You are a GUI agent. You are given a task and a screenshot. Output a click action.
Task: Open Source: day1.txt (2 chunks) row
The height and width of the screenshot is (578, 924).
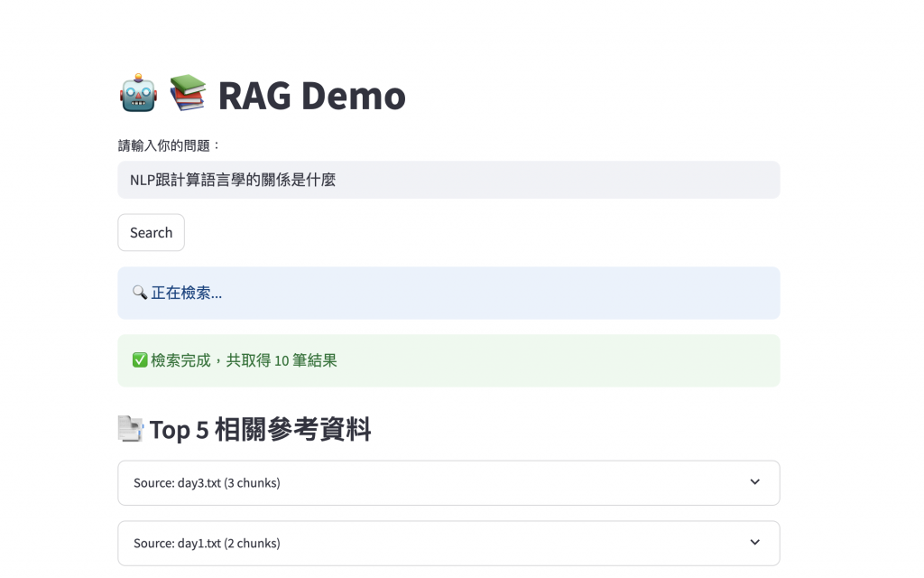[448, 543]
